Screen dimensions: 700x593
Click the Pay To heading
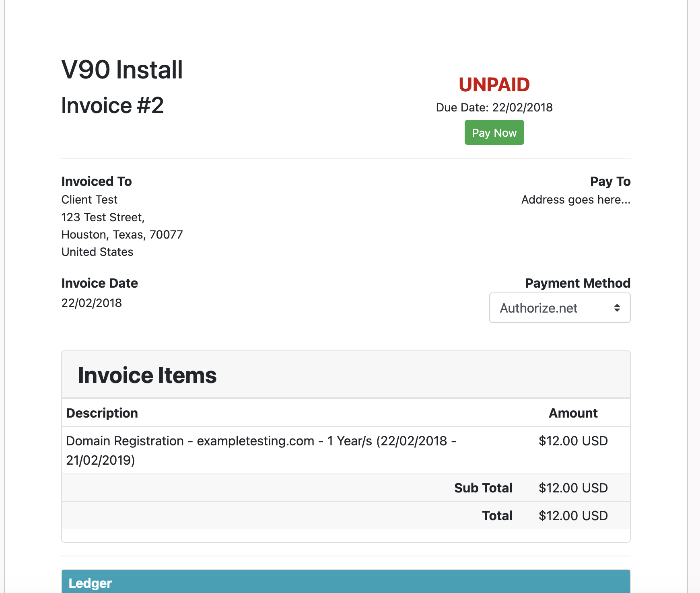610,181
